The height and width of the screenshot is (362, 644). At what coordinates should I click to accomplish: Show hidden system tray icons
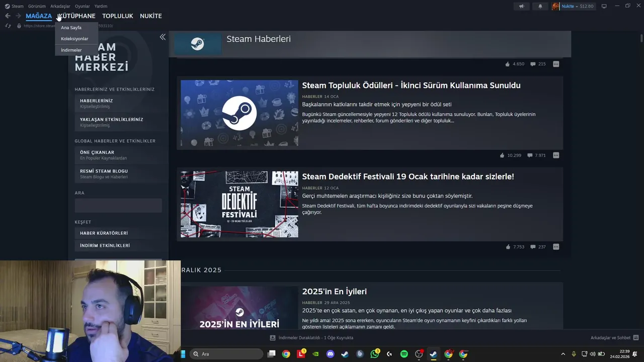click(562, 354)
